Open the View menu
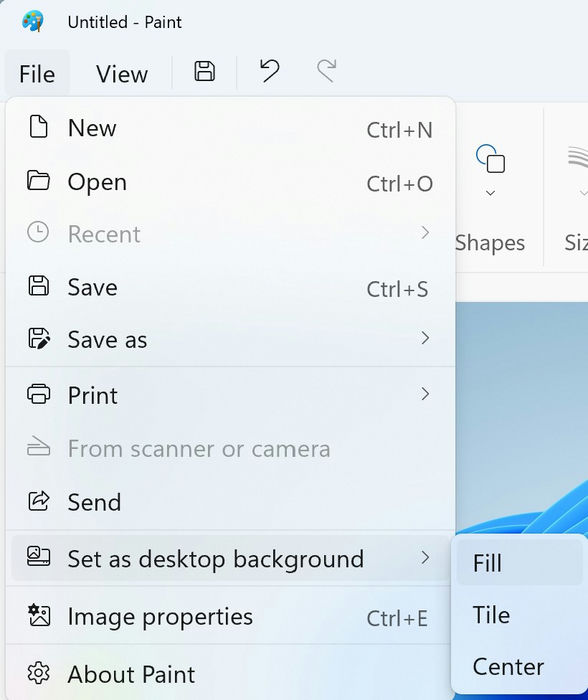This screenshot has height=700, width=588. tap(122, 74)
